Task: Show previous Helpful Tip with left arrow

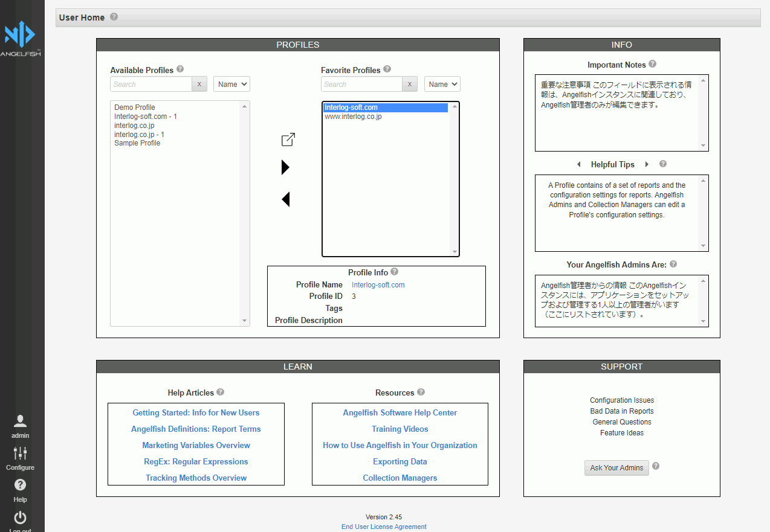Action: pos(579,164)
